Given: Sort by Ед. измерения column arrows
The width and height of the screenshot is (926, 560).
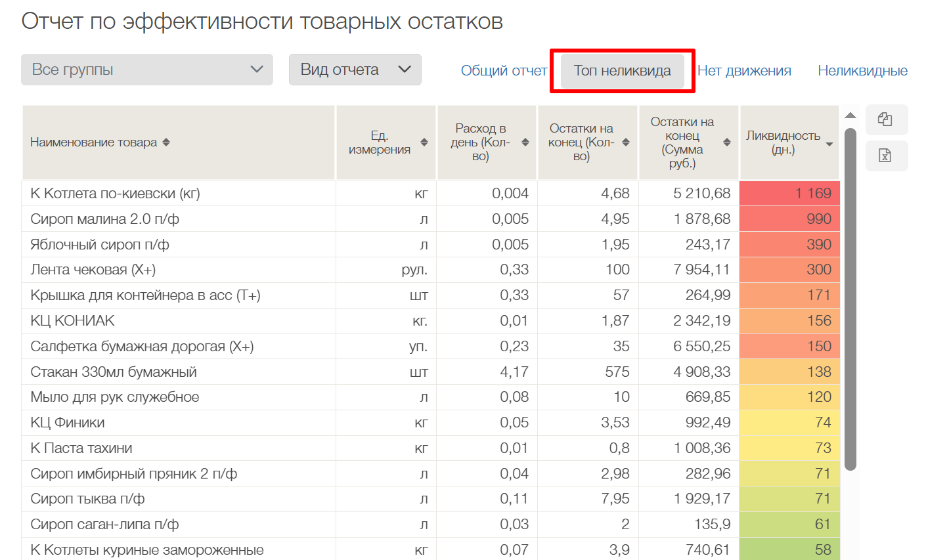Looking at the screenshot, I should pyautogui.click(x=424, y=142).
